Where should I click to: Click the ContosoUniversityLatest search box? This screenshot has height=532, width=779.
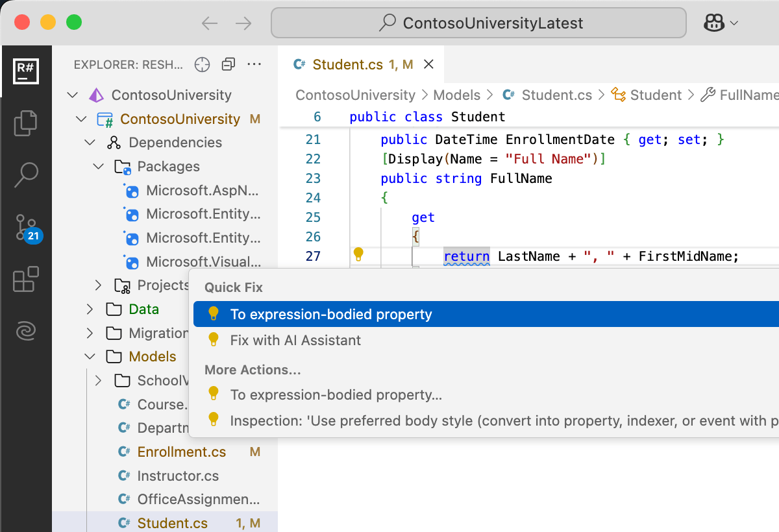click(478, 23)
